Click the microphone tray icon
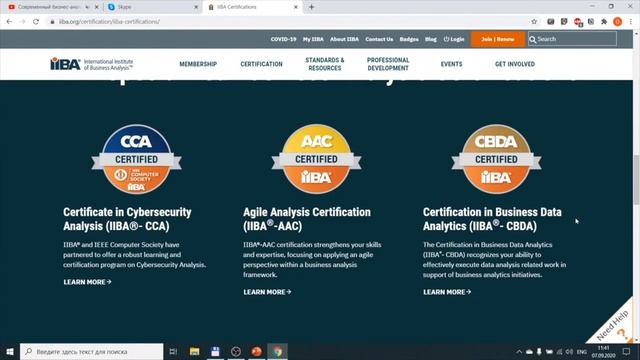This screenshot has width=640, height=360. [539, 352]
